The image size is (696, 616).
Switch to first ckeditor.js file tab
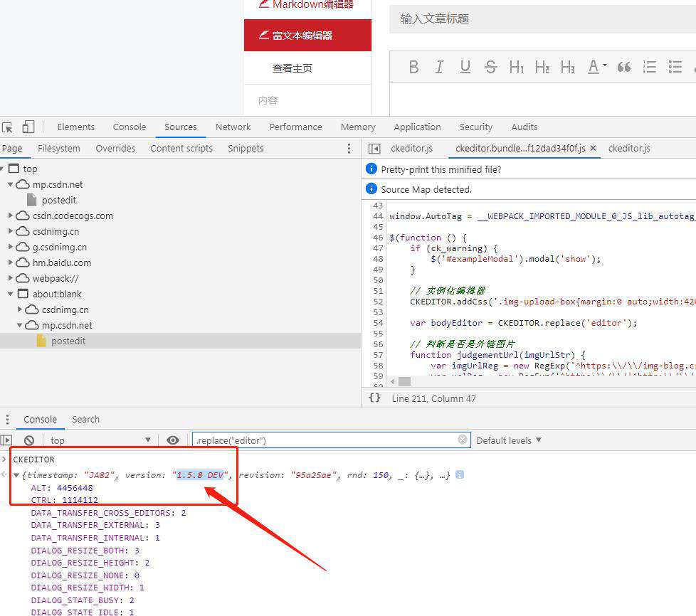point(411,148)
